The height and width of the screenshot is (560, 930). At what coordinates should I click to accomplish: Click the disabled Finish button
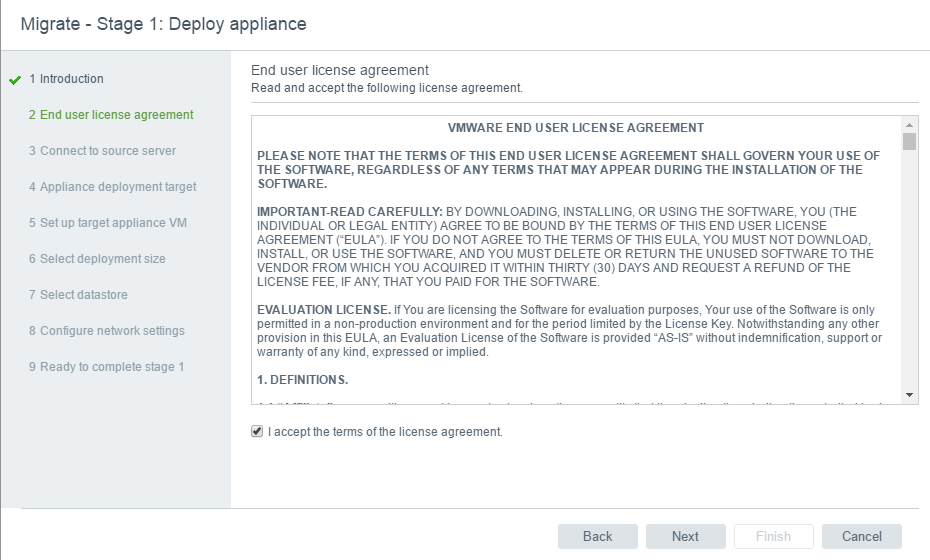773,536
